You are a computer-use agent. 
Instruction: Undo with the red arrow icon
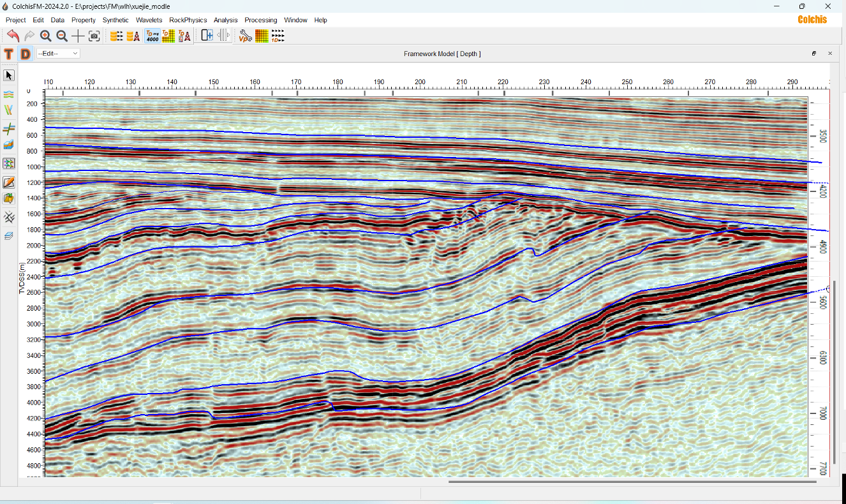pos(13,36)
